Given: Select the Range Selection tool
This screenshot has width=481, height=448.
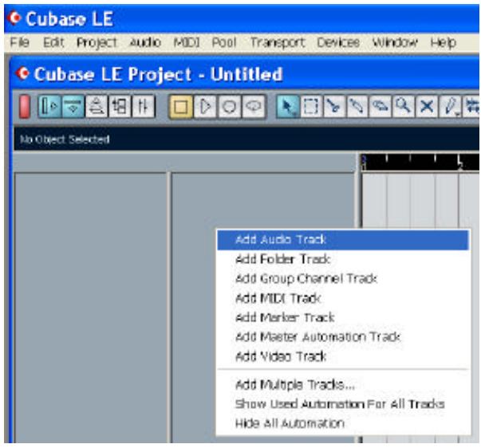Looking at the screenshot, I should [x=311, y=107].
